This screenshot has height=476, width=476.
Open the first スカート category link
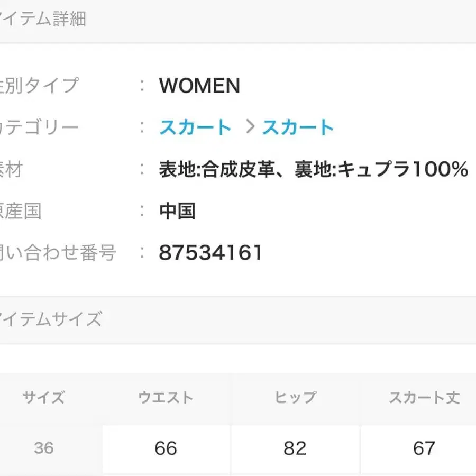point(195,127)
